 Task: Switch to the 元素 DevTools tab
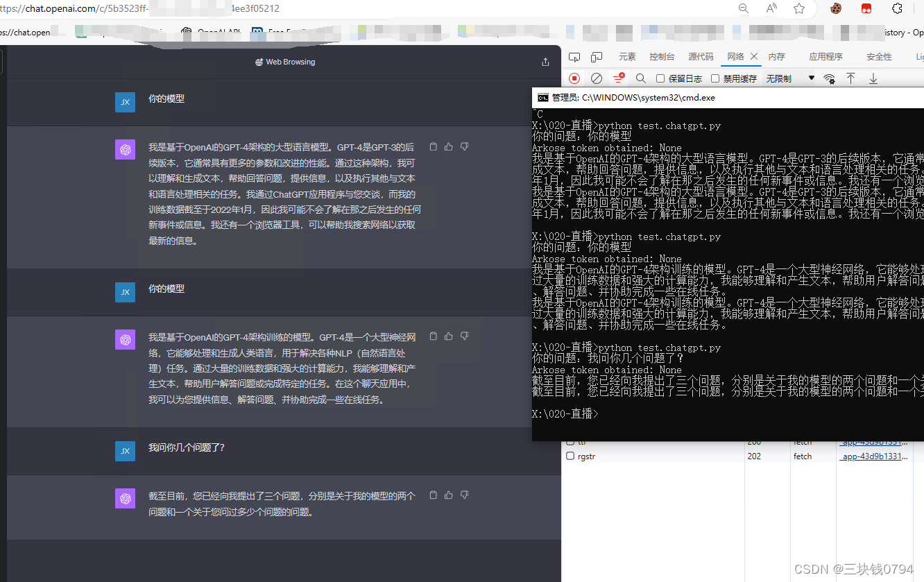[x=627, y=57]
